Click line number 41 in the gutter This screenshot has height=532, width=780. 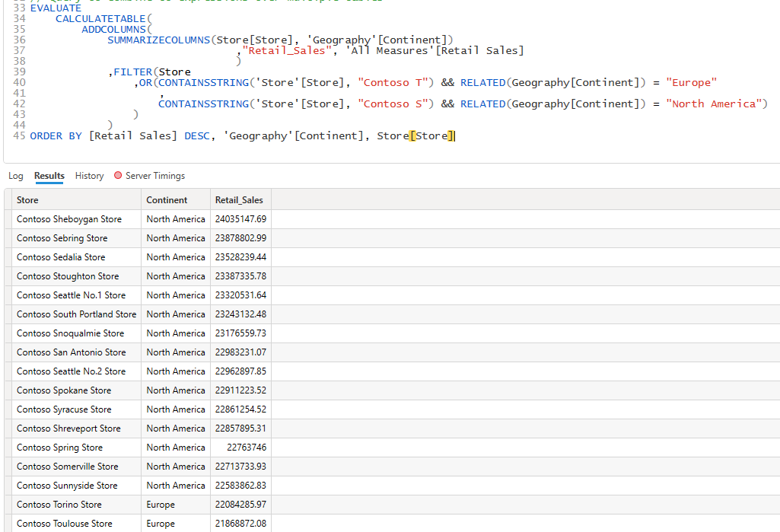coord(19,93)
